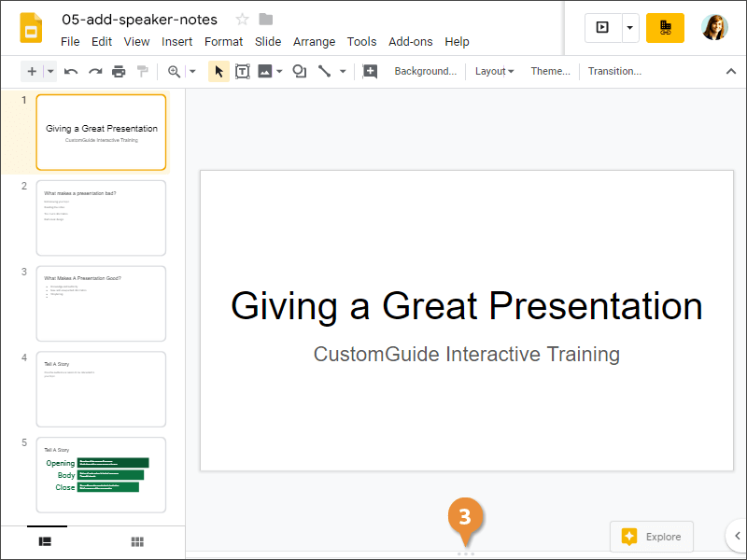The image size is (747, 560).
Task: Click the presentation title 05-add-speaker-notes
Action: point(139,20)
